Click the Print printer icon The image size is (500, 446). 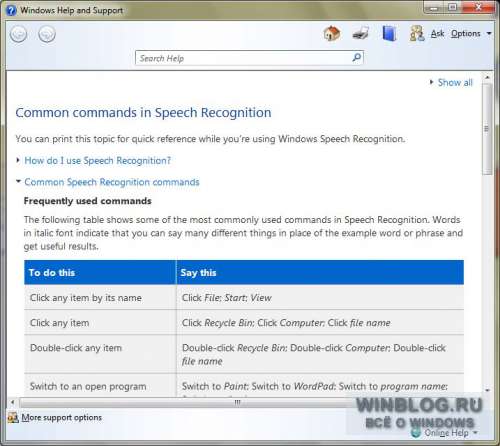pos(361,33)
